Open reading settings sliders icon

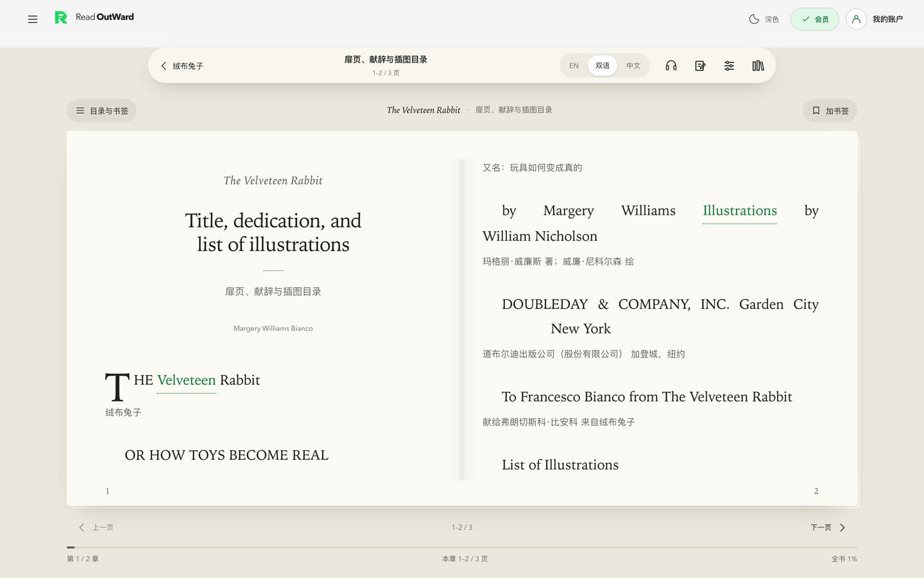[x=729, y=66]
